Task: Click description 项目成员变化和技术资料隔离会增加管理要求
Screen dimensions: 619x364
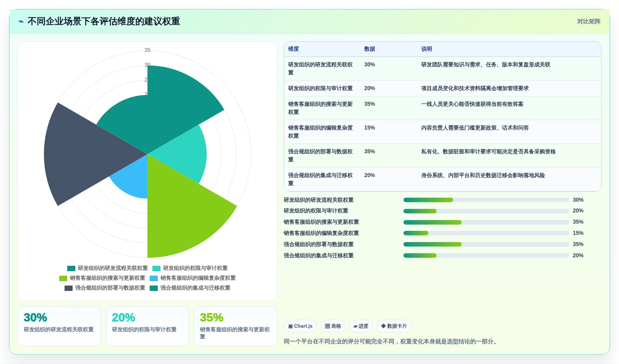Action: click(475, 88)
